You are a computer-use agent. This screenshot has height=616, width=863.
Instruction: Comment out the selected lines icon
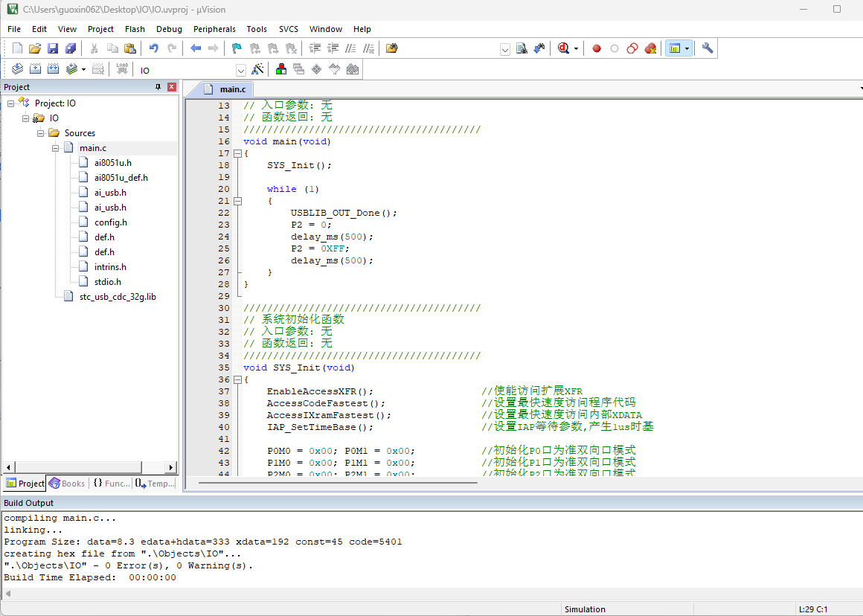(x=350, y=48)
